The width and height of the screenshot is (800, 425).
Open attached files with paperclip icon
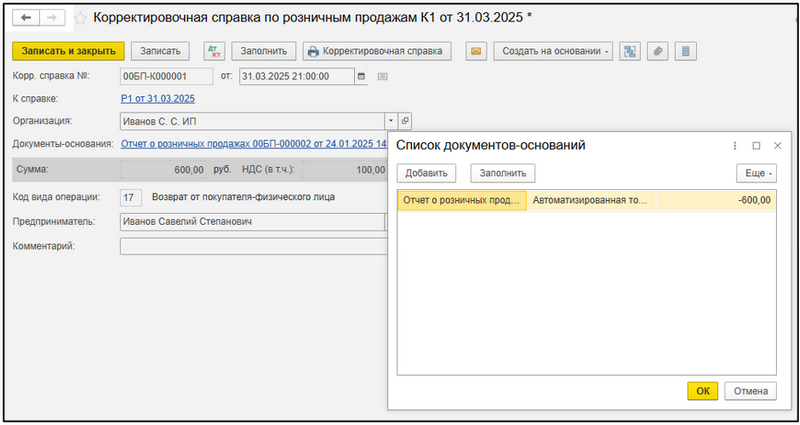tap(657, 51)
